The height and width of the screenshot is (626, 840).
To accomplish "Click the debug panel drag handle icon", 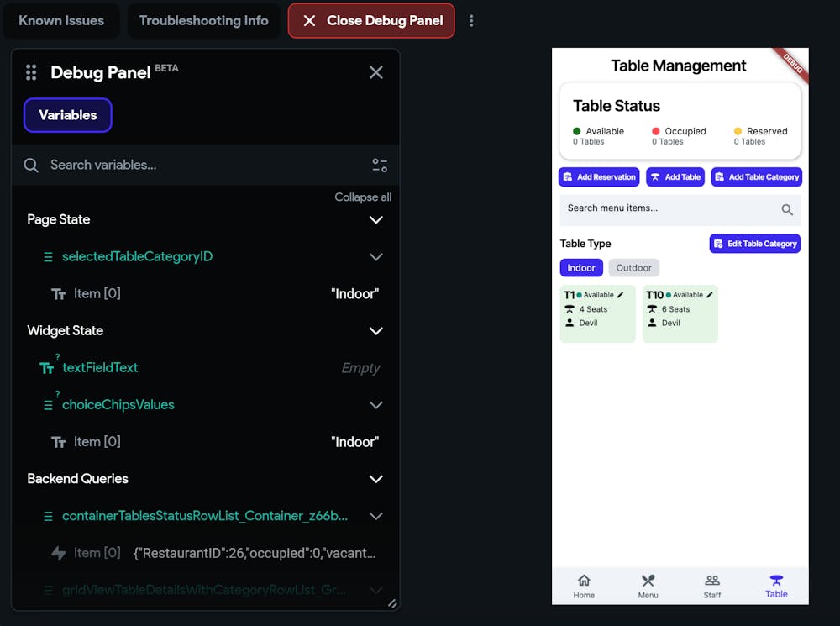I will click(x=31, y=72).
